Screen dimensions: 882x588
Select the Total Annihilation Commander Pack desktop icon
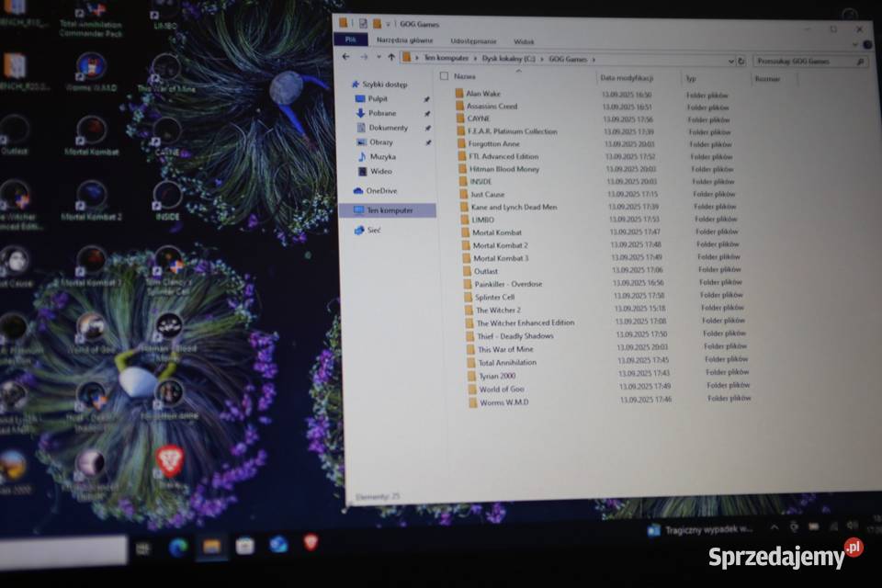(91, 18)
